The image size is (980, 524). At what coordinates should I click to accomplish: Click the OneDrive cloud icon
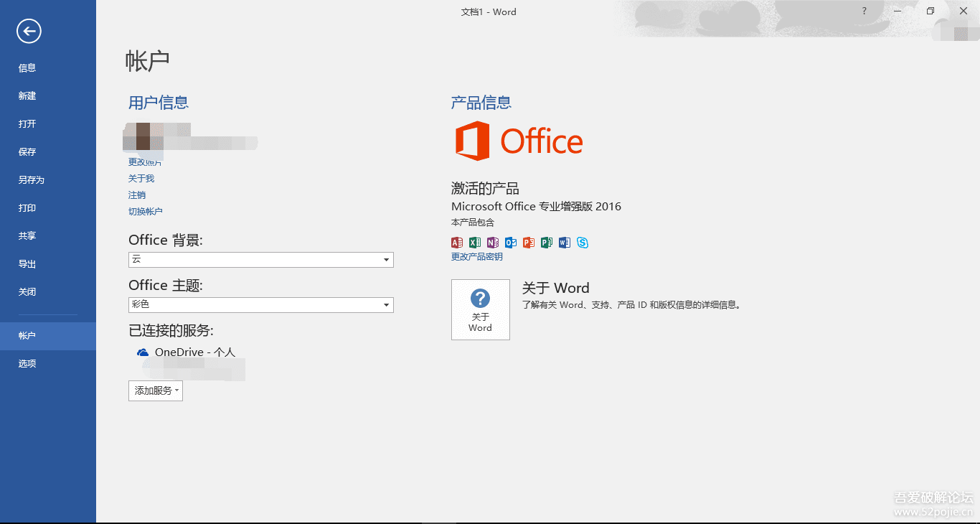coord(143,352)
